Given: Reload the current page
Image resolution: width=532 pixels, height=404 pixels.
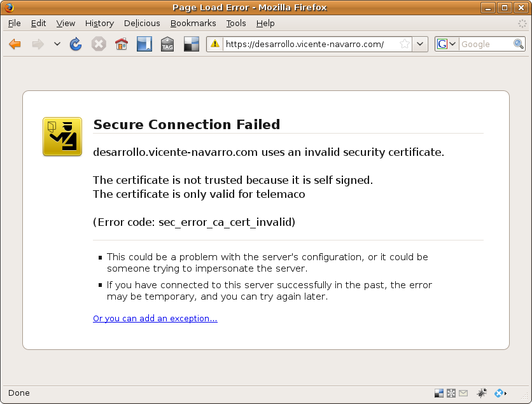Looking at the screenshot, I should [76, 44].
